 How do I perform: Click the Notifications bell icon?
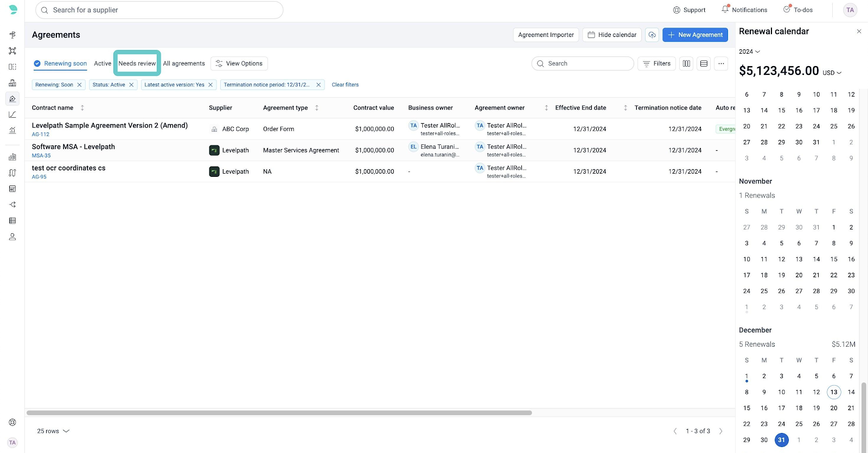[725, 9]
